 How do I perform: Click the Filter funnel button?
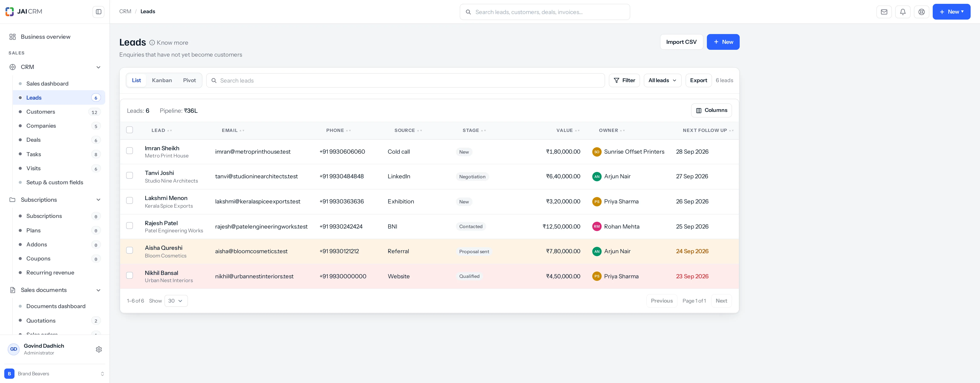click(x=624, y=81)
